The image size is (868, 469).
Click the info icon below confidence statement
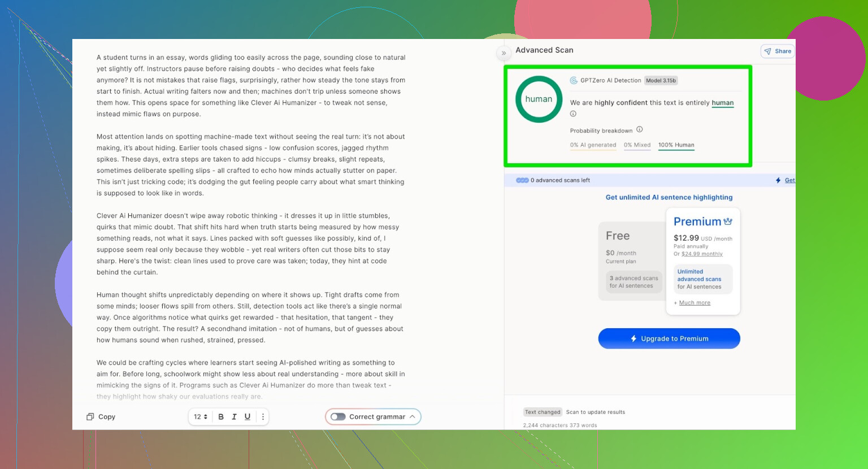pos(573,114)
